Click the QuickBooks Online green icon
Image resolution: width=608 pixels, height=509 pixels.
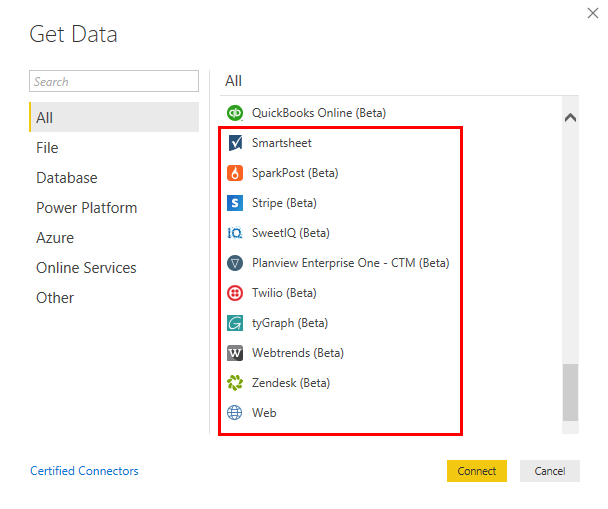tap(235, 113)
